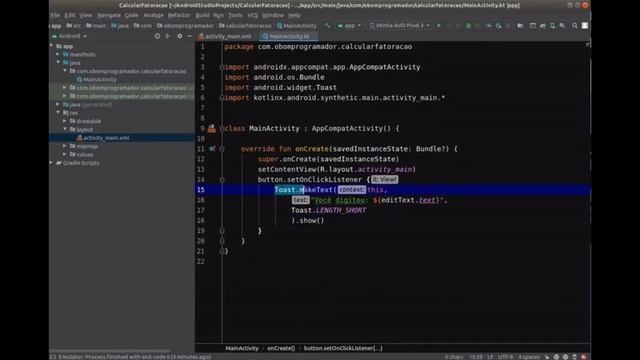
Task: Click the green Debug app bug icon
Action: 469,25
